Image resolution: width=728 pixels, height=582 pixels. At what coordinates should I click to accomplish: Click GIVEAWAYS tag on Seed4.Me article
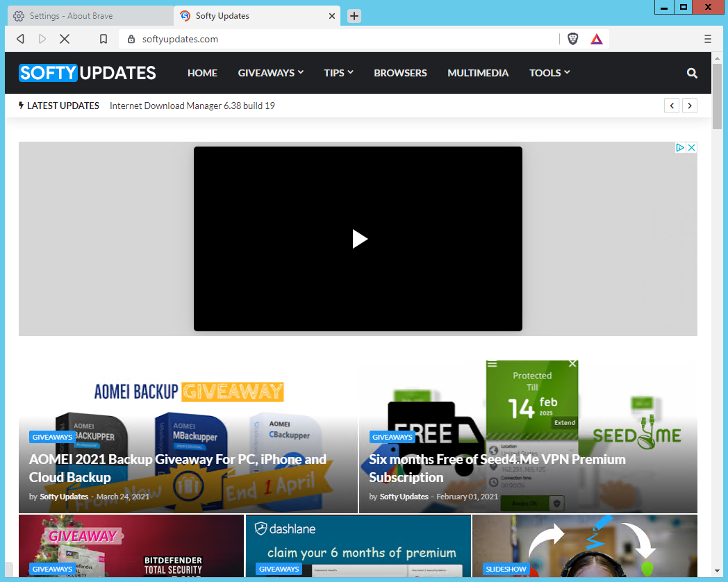[392, 437]
